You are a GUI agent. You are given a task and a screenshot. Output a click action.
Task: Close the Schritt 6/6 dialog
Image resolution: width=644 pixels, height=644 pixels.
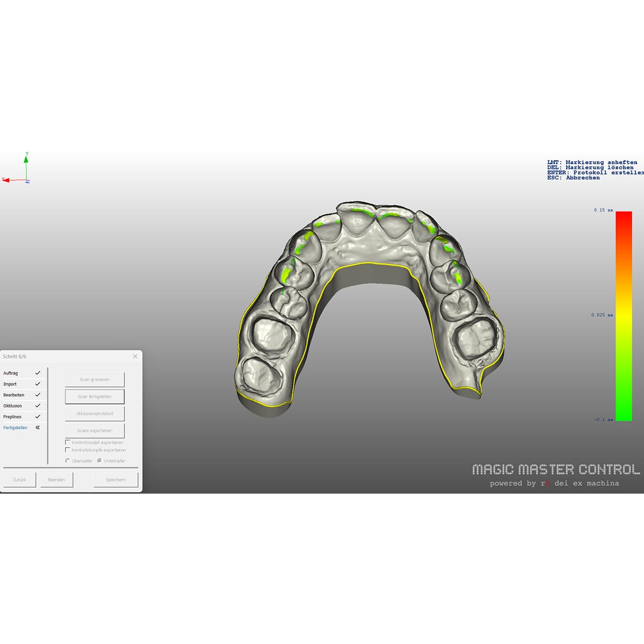pos(135,356)
